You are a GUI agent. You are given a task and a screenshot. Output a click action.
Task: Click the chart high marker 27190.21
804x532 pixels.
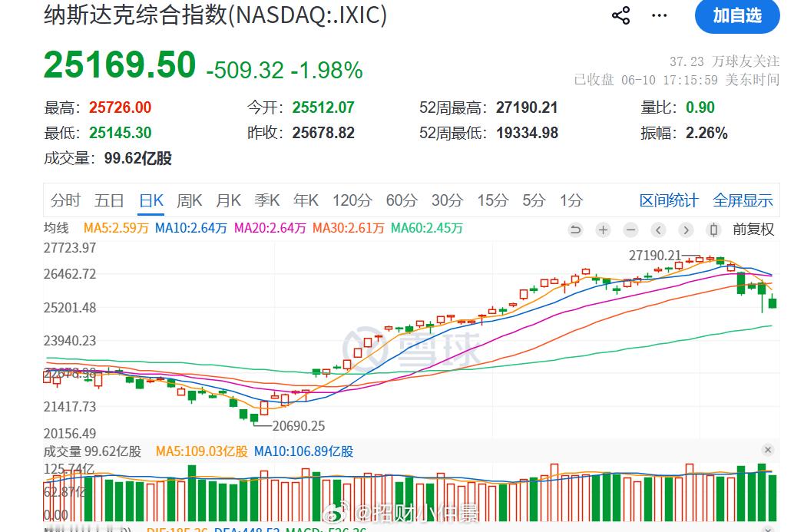click(655, 255)
